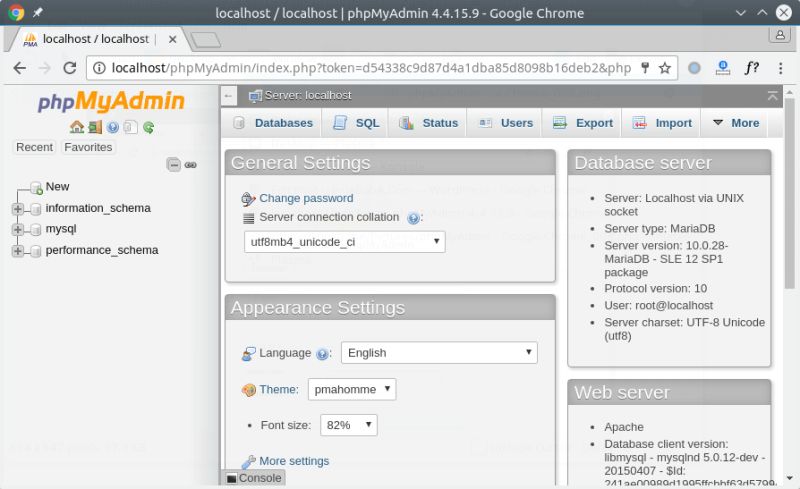Expand the information_schema tree node
800x489 pixels.
[x=18, y=209]
